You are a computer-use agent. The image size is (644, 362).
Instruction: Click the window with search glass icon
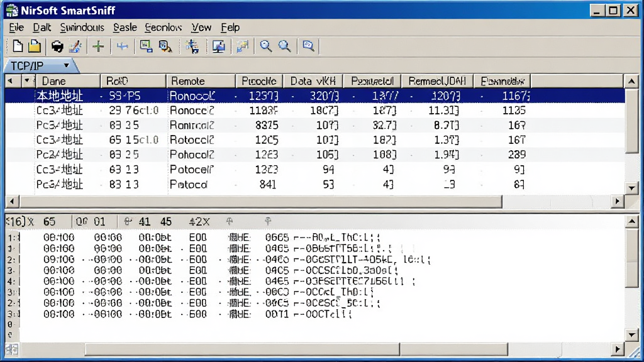pos(165,47)
